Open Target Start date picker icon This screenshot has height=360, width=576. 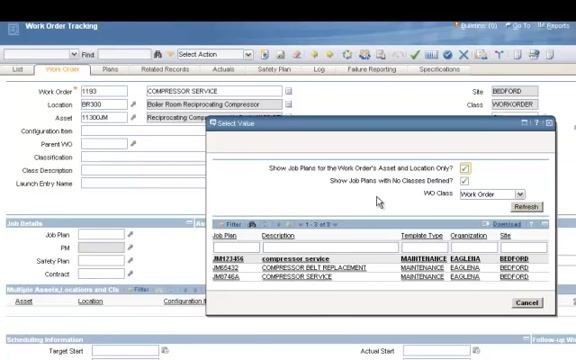[x=165, y=350]
